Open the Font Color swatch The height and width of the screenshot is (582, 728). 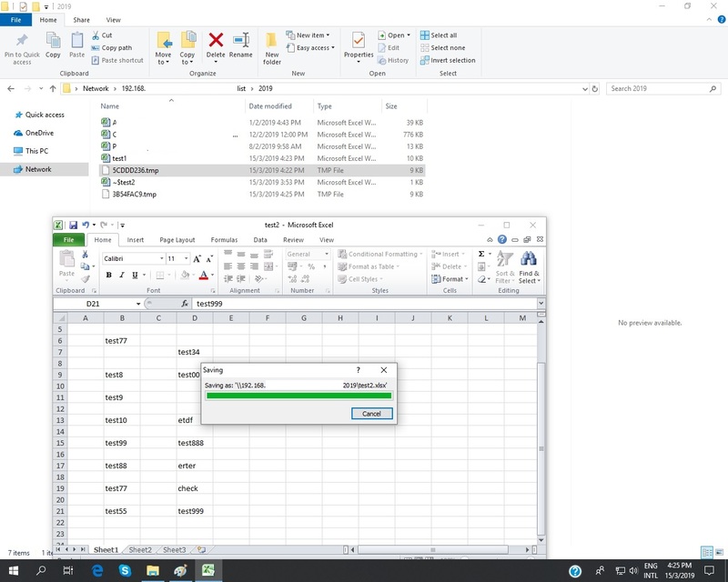coord(205,275)
